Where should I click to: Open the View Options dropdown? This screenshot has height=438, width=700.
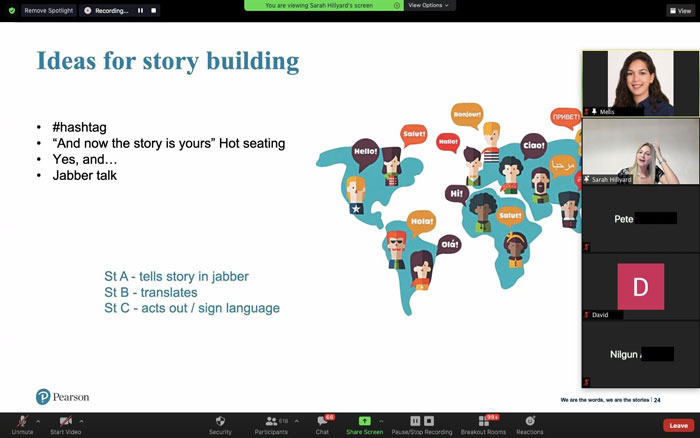tap(430, 5)
